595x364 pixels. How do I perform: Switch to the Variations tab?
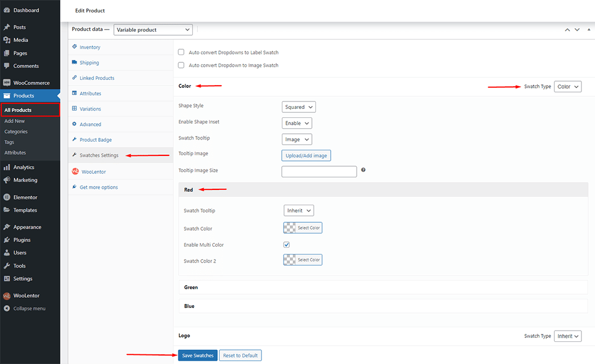[90, 109]
